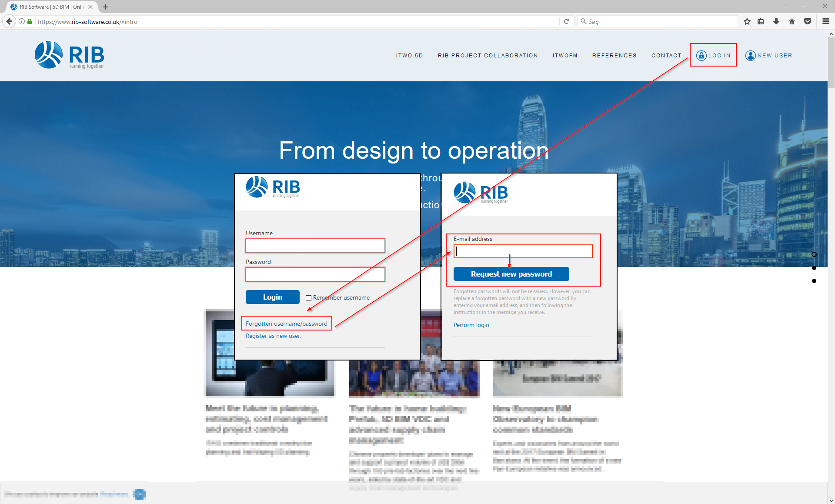Bookmark this page with star icon
835x504 pixels.
tap(747, 21)
